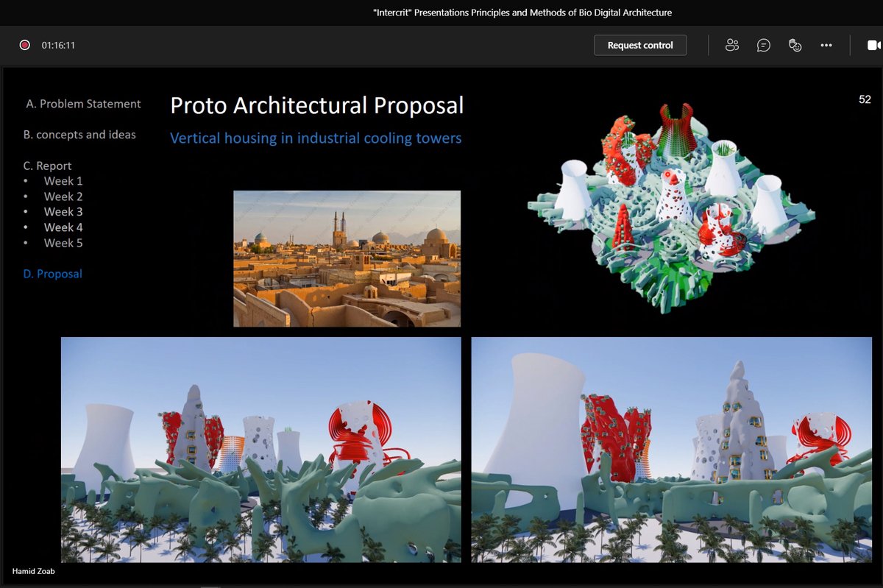Click the desert city photo thumbnail
Image resolution: width=883 pixels, height=588 pixels.
click(x=347, y=258)
